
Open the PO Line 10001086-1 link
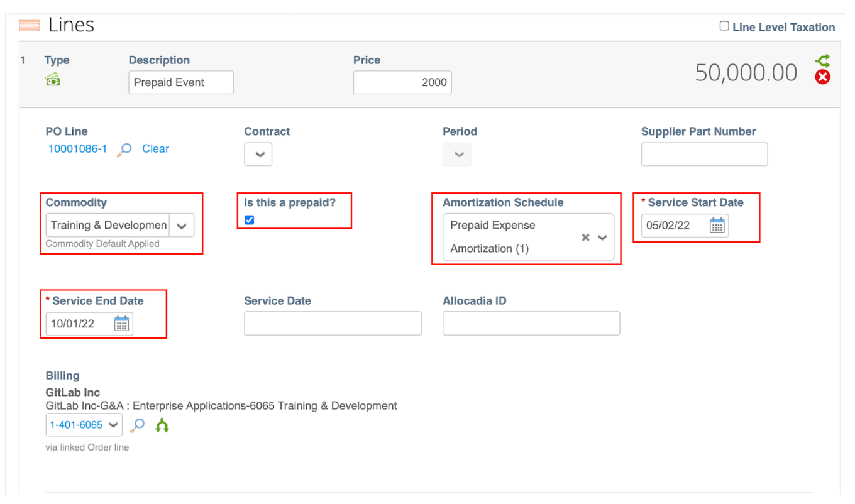coord(77,149)
